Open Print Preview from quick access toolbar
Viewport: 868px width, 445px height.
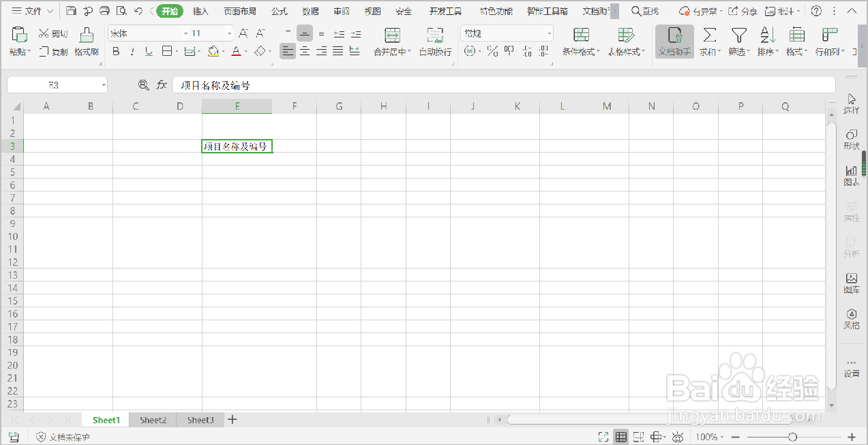tap(121, 11)
